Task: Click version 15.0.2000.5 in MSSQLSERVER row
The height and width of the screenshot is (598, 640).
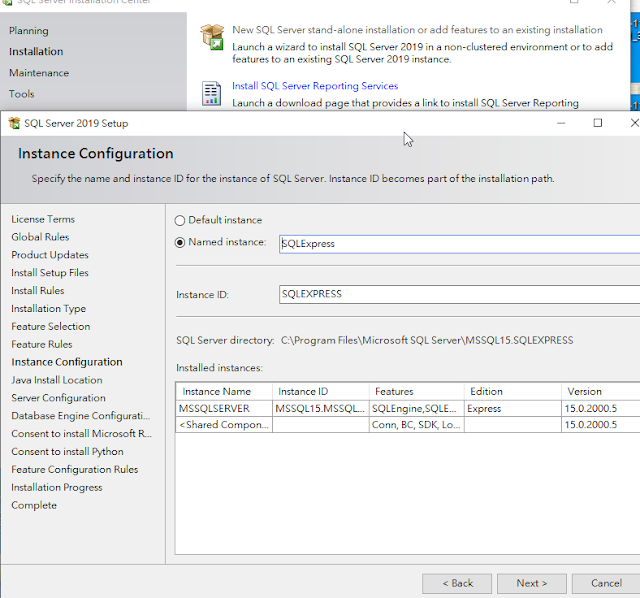Action: [601, 409]
